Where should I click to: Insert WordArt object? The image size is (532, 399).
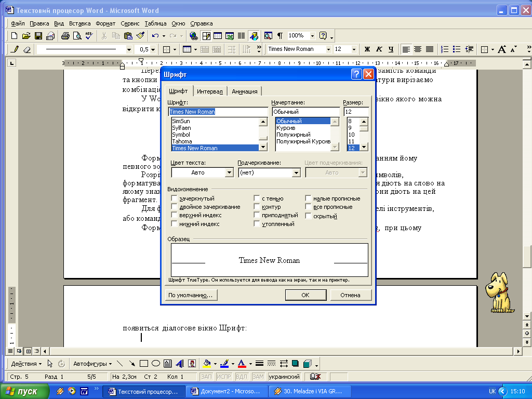point(180,364)
